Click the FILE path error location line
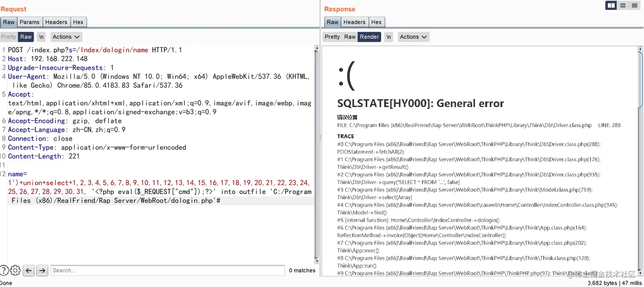This screenshot has height=287, width=644. 479,125
